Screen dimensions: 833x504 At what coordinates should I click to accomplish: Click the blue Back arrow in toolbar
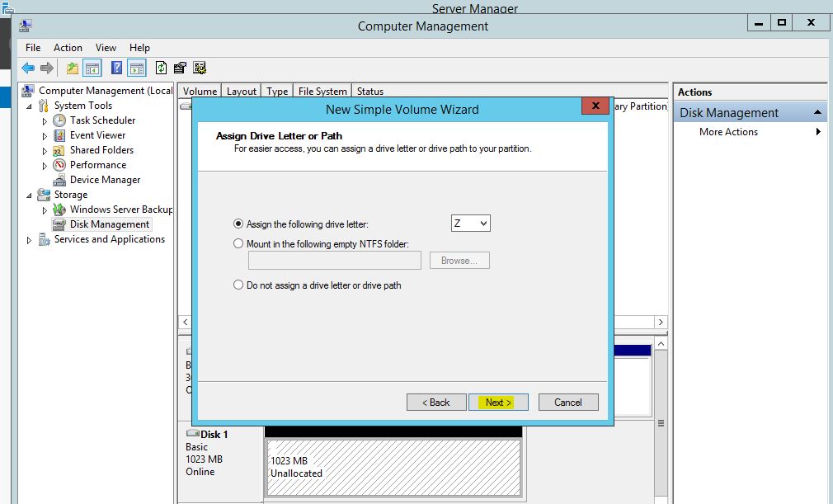coord(28,68)
